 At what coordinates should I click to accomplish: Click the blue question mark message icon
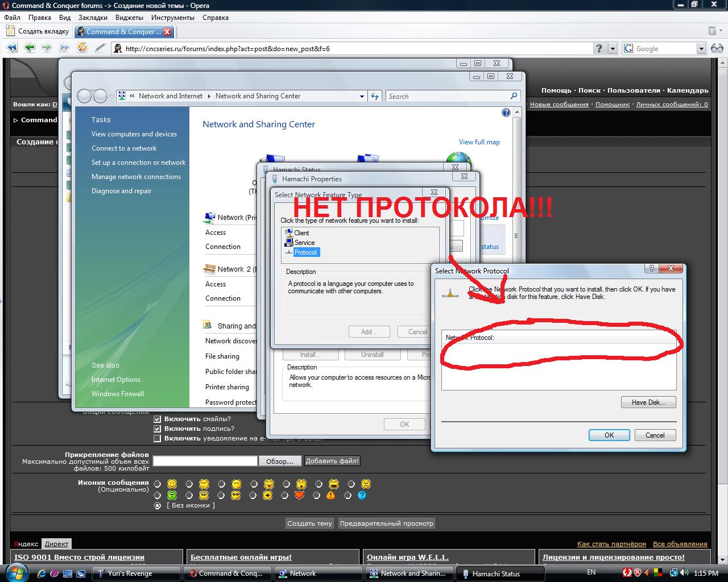pyautogui.click(x=362, y=495)
